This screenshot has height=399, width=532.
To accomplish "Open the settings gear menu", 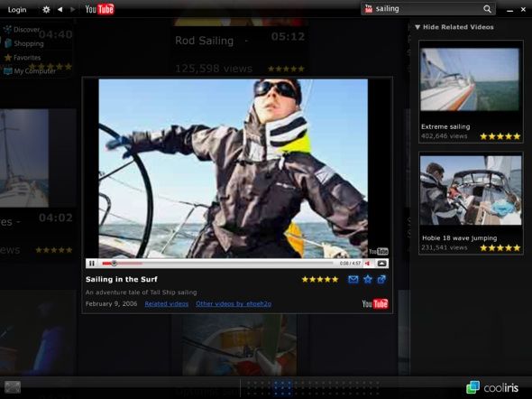I will pyautogui.click(x=46, y=10).
